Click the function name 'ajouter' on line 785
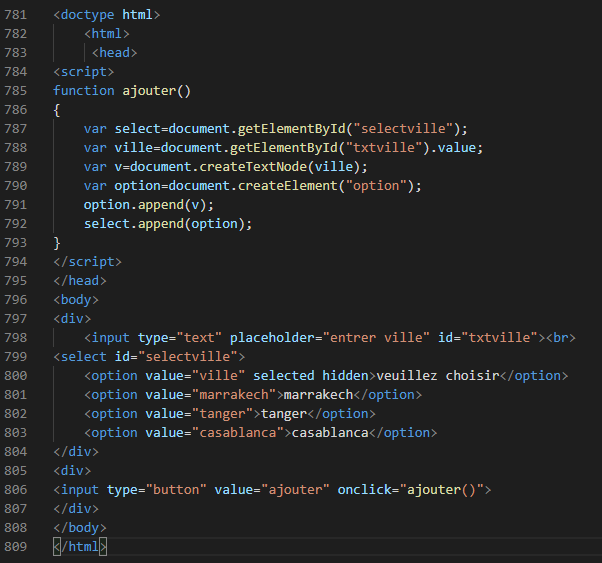This screenshot has width=602, height=563. pyautogui.click(x=149, y=91)
